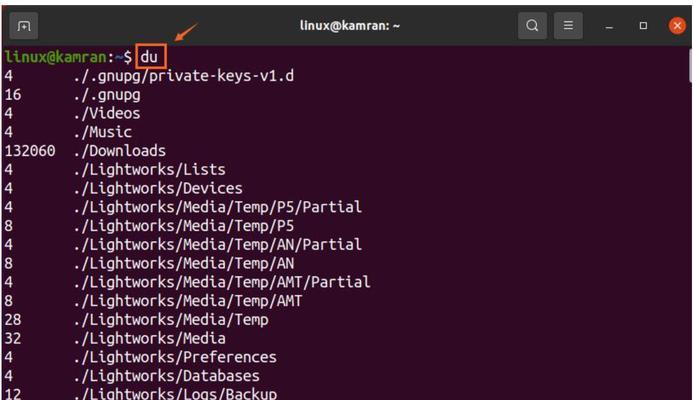The width and height of the screenshot is (693, 400).
Task: Maximize the terminal window
Action: tap(643, 26)
